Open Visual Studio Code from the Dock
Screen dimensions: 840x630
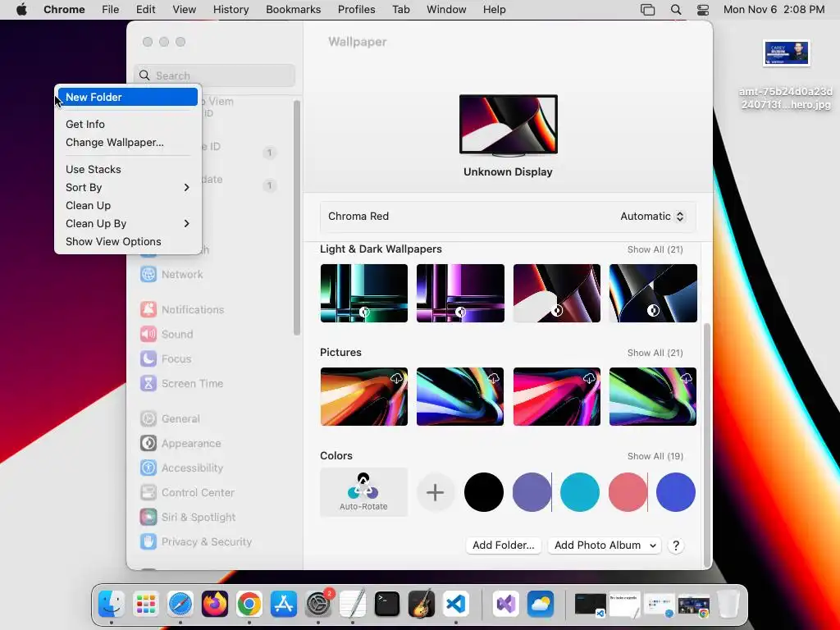click(456, 604)
